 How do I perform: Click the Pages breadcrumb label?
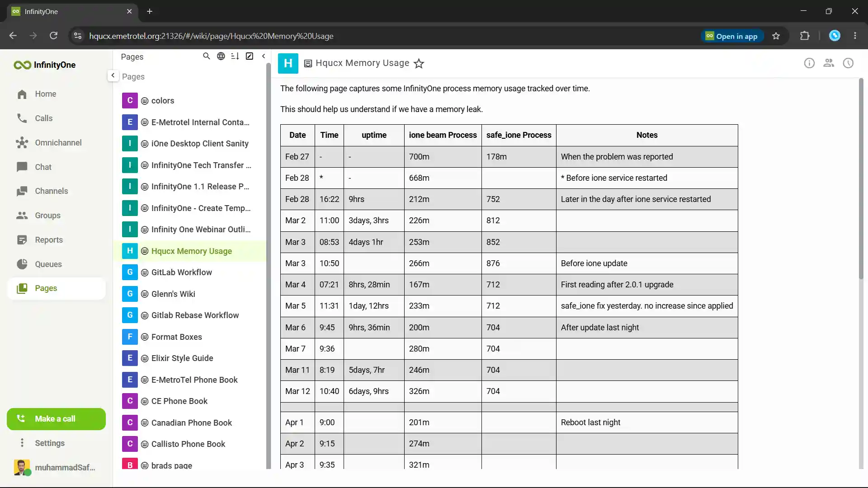coord(133,77)
